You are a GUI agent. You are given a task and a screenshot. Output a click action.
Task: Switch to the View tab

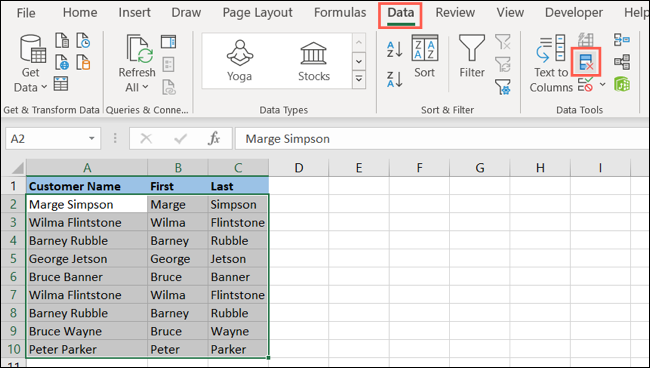[510, 13]
